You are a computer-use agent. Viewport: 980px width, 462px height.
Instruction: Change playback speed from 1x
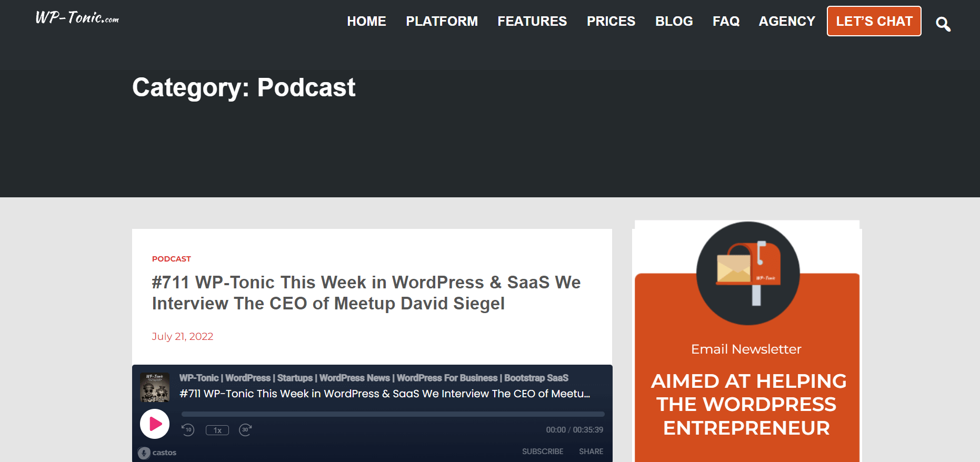click(217, 430)
